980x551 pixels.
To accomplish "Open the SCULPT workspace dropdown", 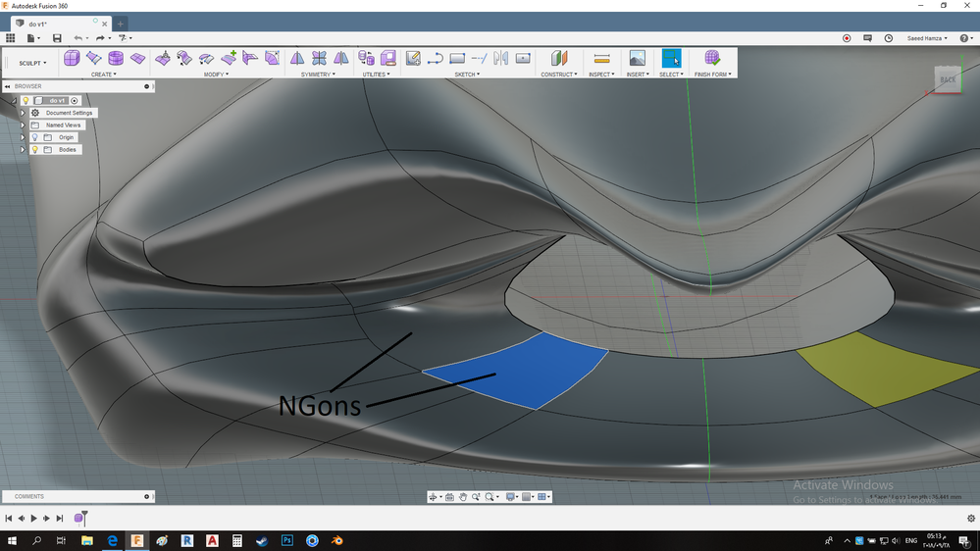I will (32, 63).
